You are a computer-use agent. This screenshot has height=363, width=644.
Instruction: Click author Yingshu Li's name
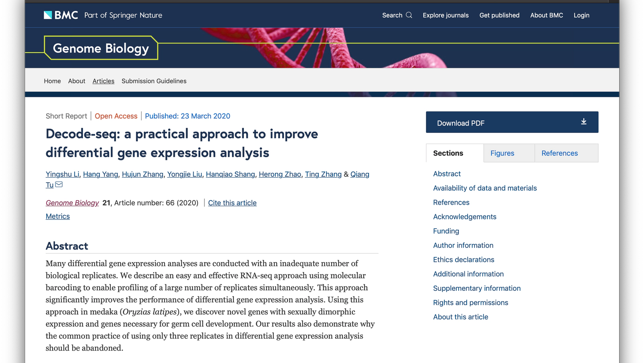pyautogui.click(x=63, y=174)
